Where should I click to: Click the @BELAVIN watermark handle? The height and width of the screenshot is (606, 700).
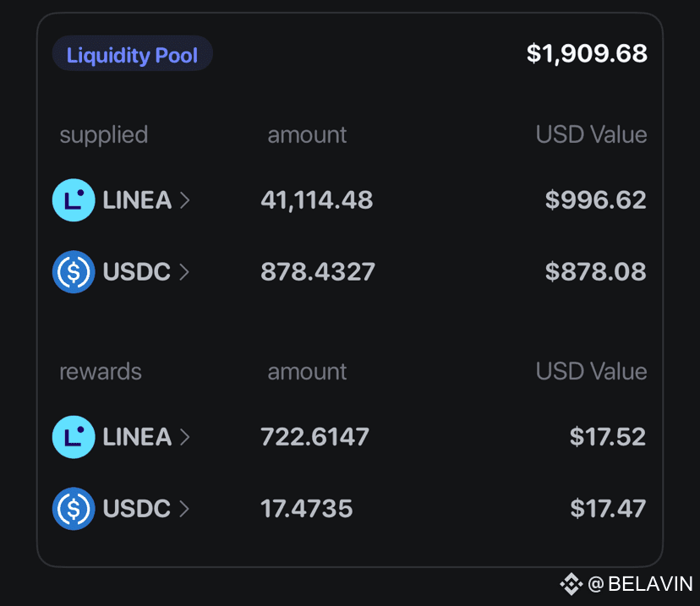point(640,584)
